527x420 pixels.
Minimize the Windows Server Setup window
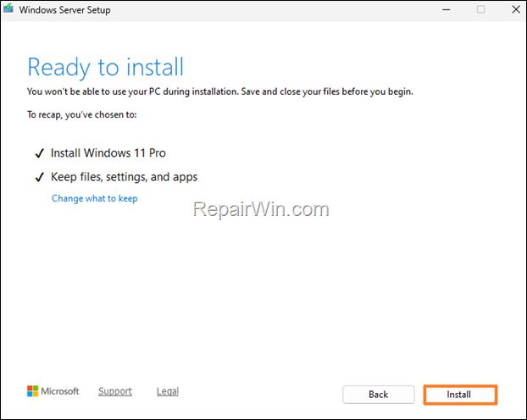(x=446, y=10)
